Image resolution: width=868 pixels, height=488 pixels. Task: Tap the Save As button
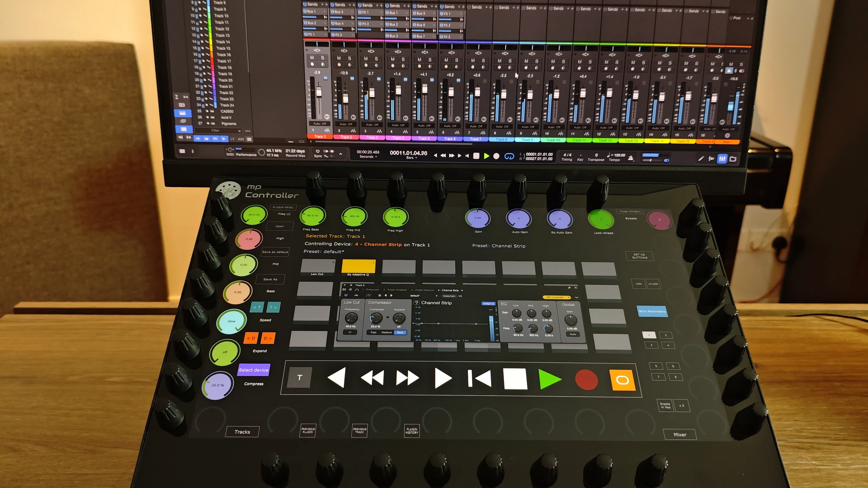270,279
